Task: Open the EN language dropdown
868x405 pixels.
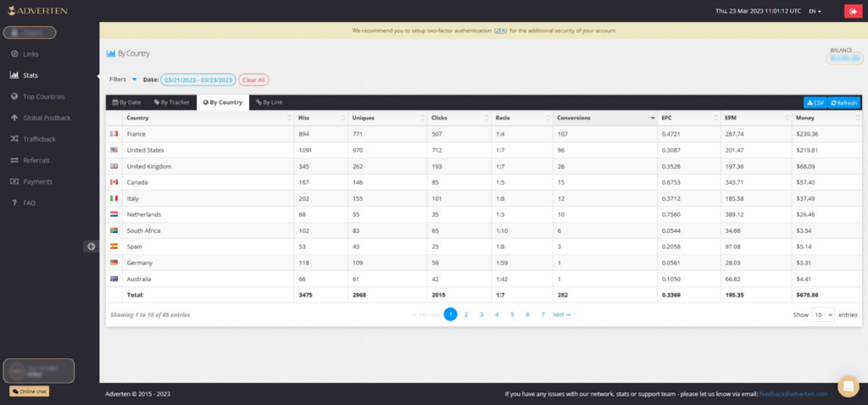Action: coord(815,11)
